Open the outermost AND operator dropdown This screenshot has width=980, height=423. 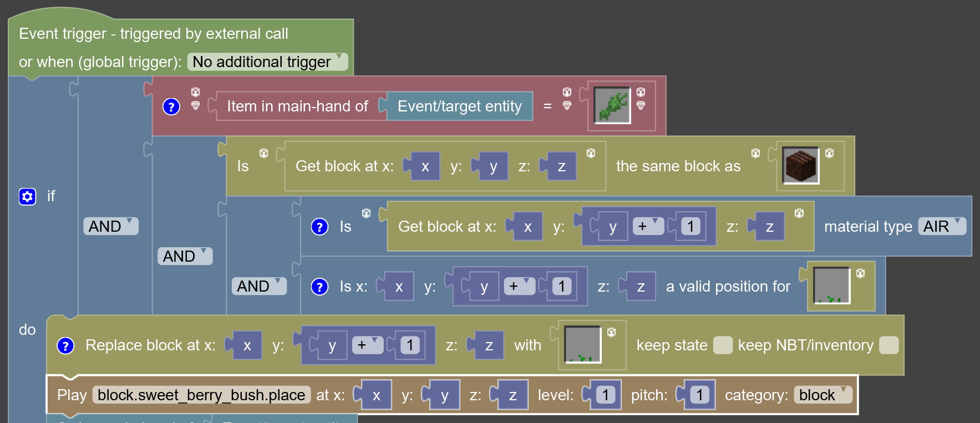(110, 226)
